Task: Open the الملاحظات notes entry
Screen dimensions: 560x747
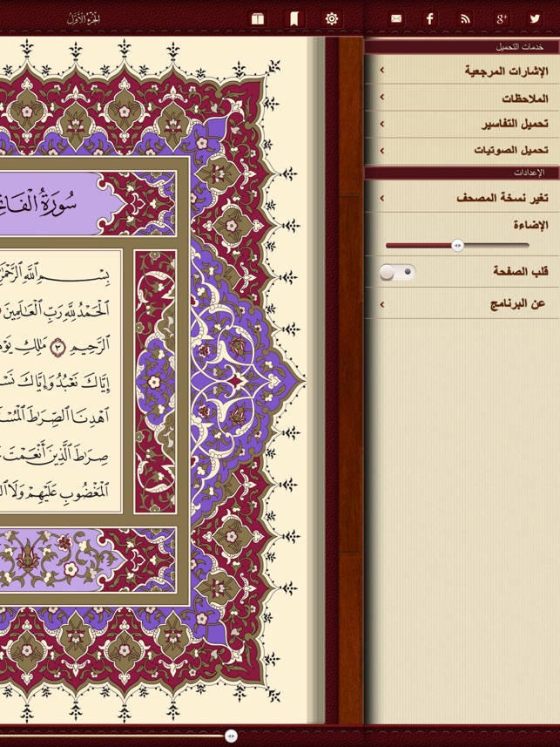Action: [462, 98]
